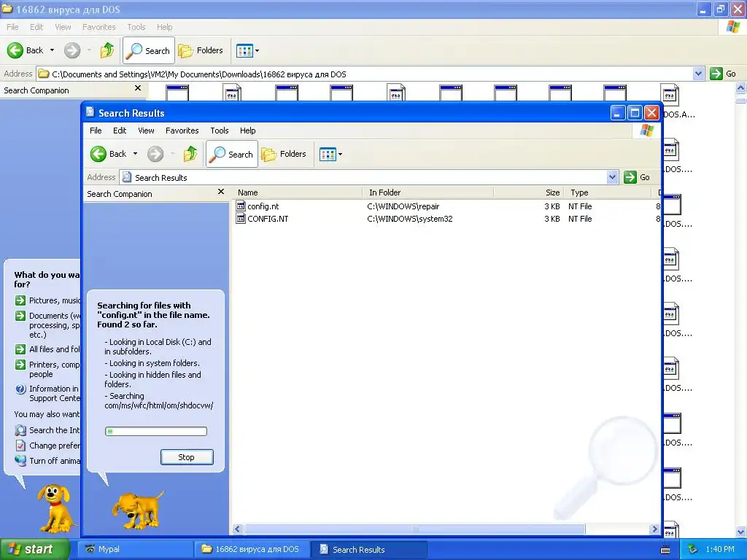Choose All files and folders search option

pyautogui.click(x=47, y=349)
